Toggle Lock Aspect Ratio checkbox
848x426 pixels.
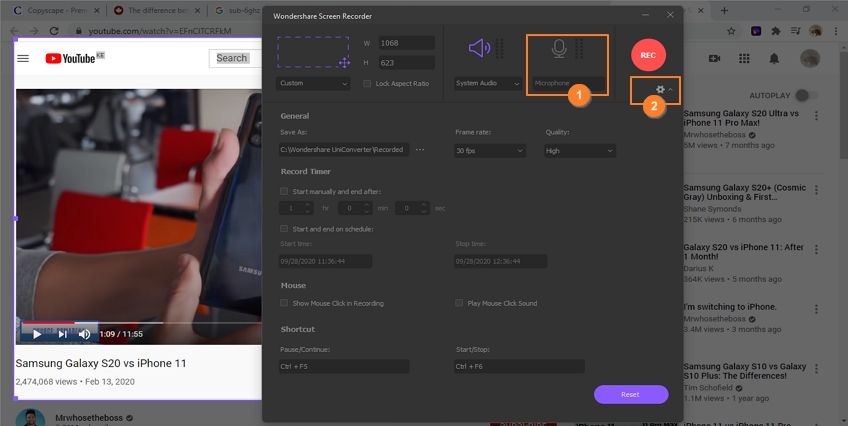pos(367,83)
